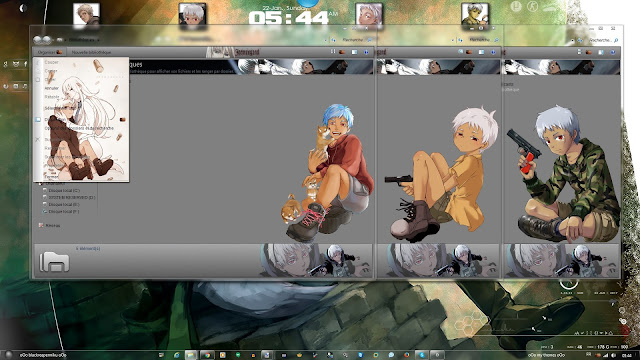Image resolution: width=640 pixels, height=360 pixels.
Task: Refresh the middle Explorer window
Action: point(460,40)
